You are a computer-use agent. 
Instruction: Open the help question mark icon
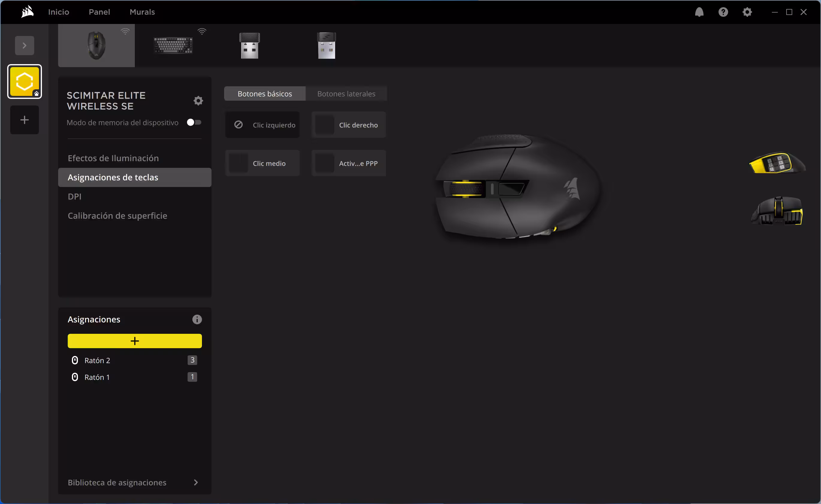click(x=723, y=12)
